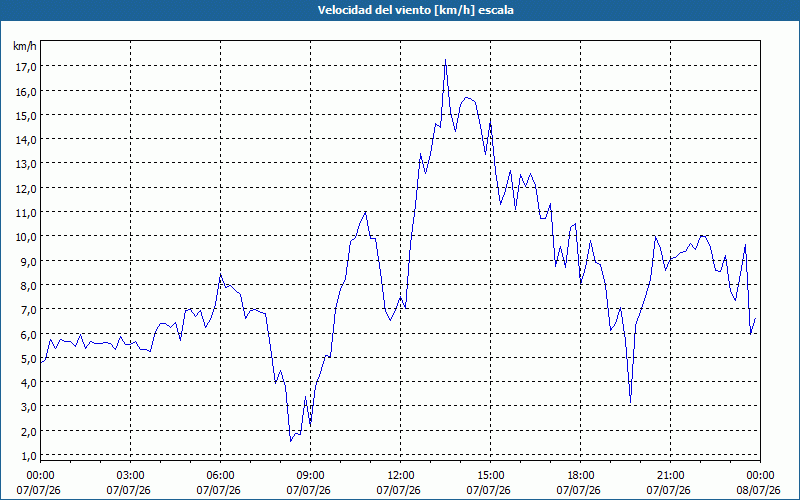800x500 pixels.
Task: Select the '09:00' time label
Action: pyautogui.click(x=310, y=476)
